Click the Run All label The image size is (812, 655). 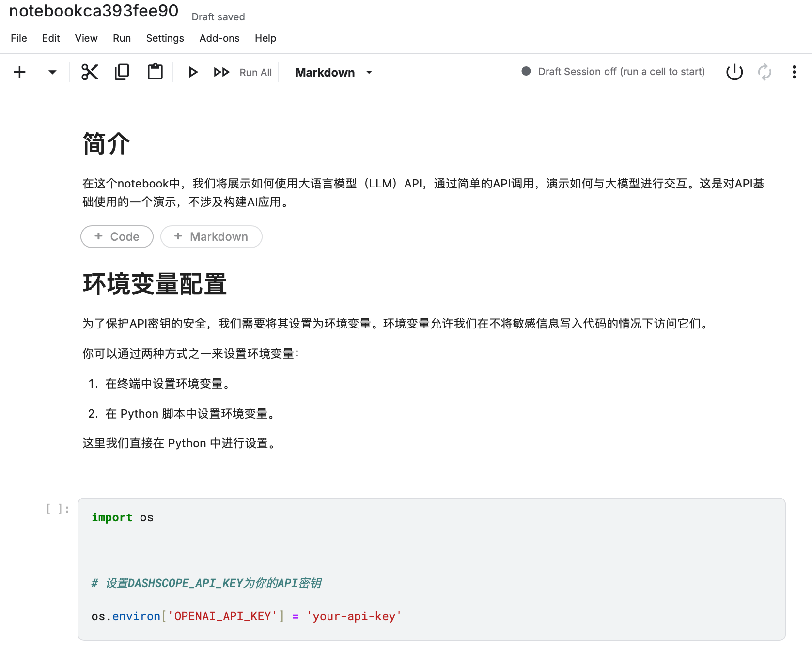pyautogui.click(x=256, y=72)
